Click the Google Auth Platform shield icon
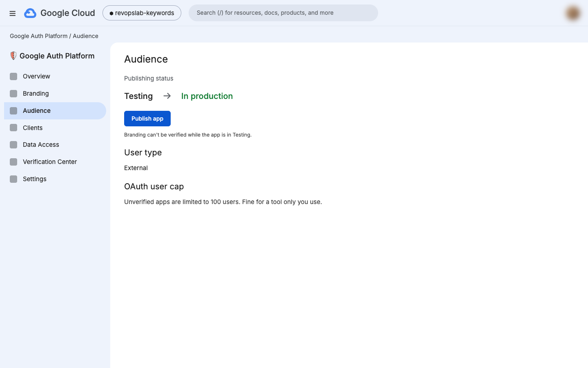The image size is (588, 368). click(x=13, y=56)
